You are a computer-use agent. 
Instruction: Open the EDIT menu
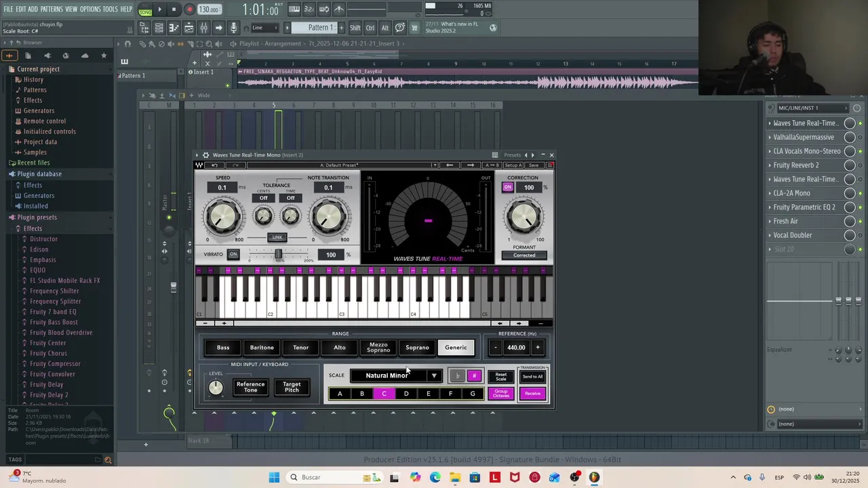(21, 9)
